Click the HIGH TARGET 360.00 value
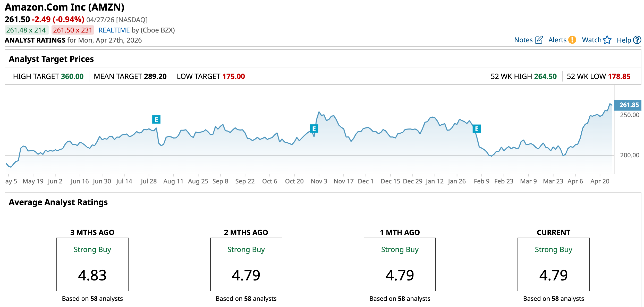Viewport: 644px width, 307px height. tap(72, 76)
